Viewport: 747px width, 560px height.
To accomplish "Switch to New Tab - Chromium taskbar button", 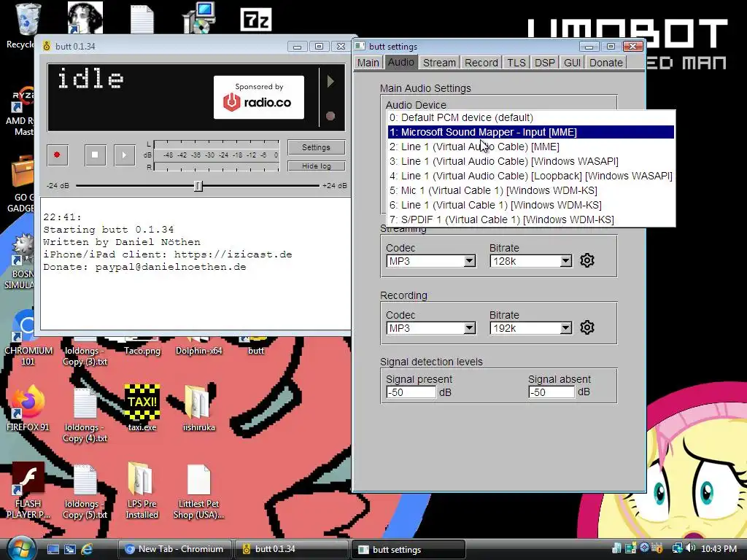I will [x=174, y=549].
